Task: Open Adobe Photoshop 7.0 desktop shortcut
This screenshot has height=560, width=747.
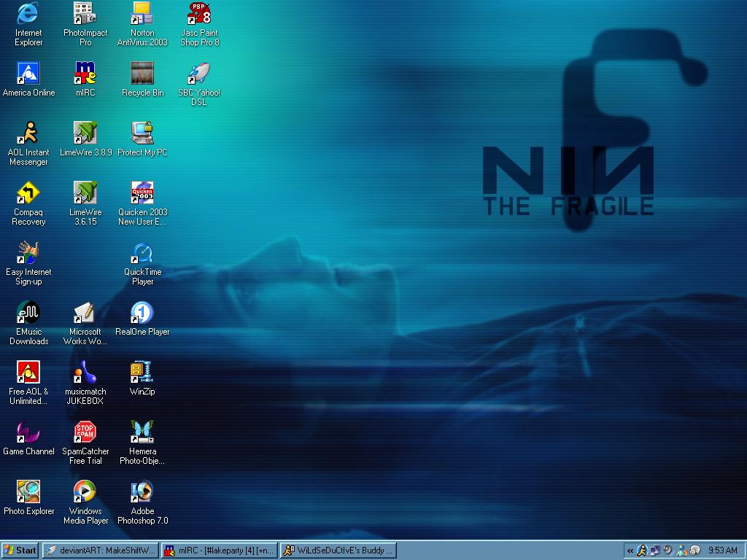Action: point(142,492)
